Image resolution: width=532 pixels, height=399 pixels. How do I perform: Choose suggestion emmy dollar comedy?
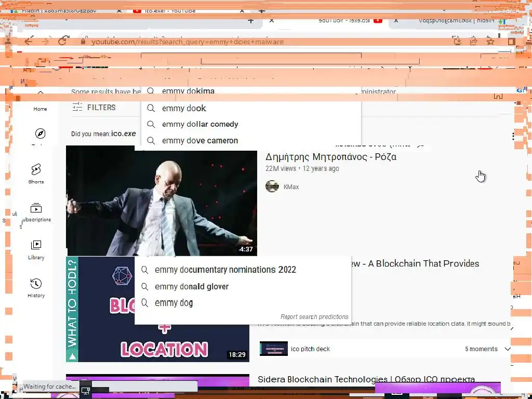(251, 124)
